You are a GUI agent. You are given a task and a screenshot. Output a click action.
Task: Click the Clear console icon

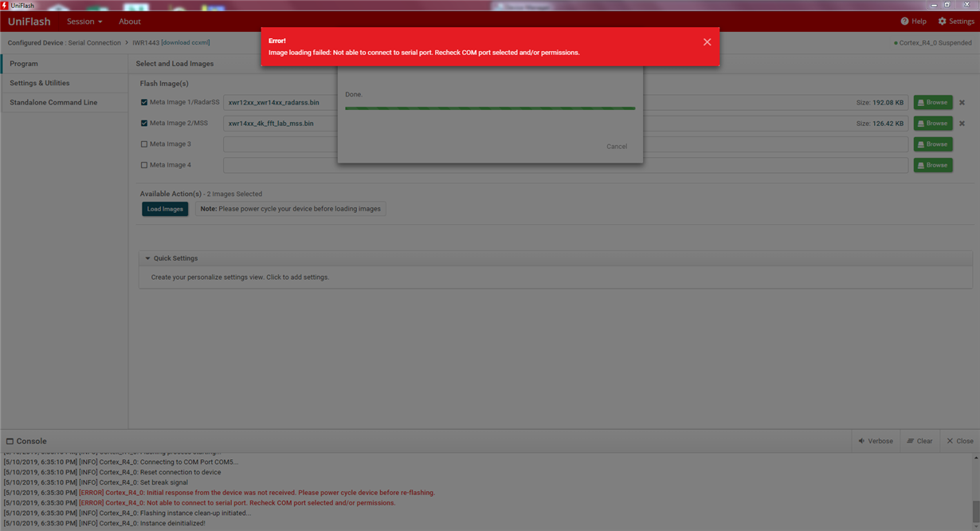point(908,440)
